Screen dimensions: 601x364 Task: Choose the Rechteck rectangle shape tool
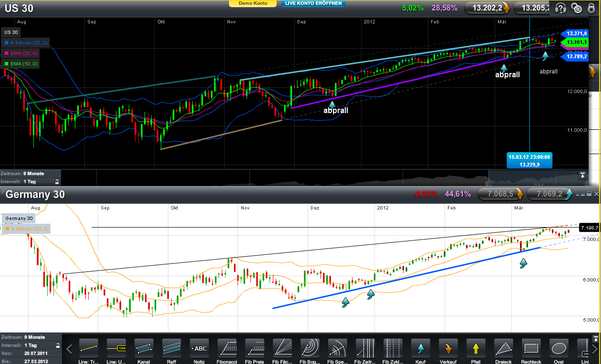coord(531,348)
